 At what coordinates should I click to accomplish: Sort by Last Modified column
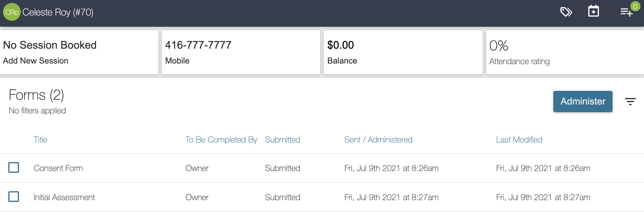[519, 140]
